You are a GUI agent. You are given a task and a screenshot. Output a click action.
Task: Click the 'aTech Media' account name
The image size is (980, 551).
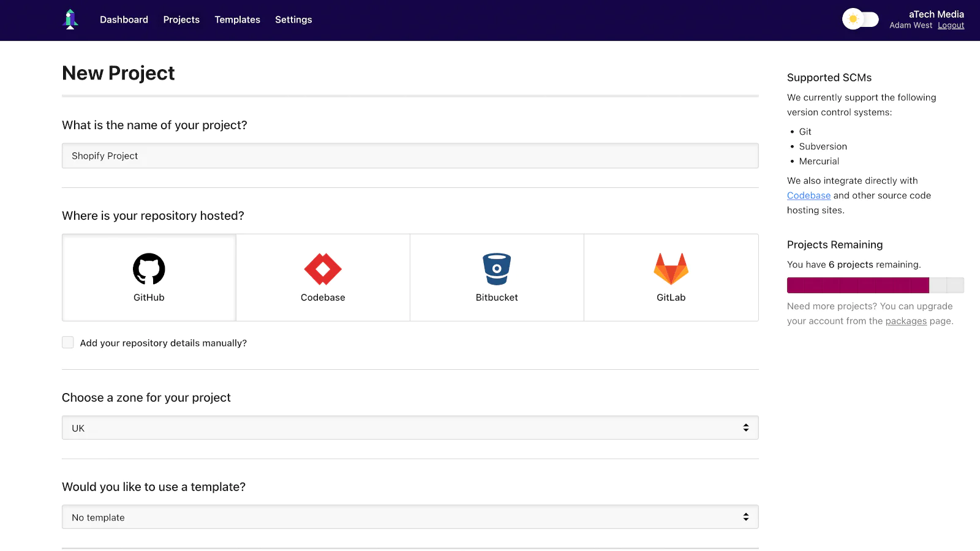[x=936, y=14]
